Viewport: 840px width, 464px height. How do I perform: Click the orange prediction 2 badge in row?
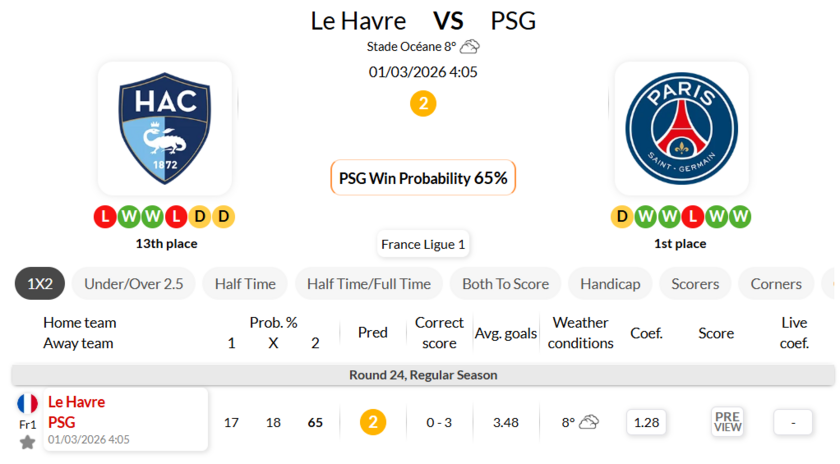(x=373, y=422)
